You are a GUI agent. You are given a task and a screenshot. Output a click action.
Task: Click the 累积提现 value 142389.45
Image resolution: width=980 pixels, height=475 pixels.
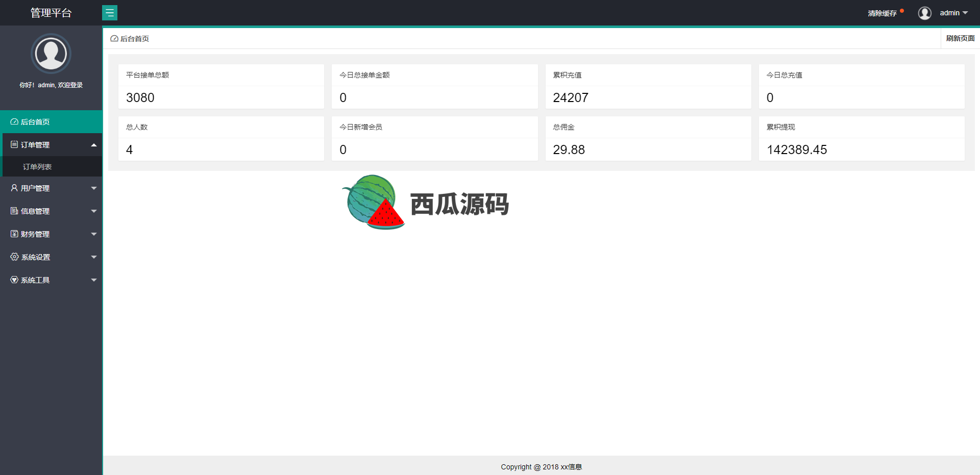click(x=797, y=149)
